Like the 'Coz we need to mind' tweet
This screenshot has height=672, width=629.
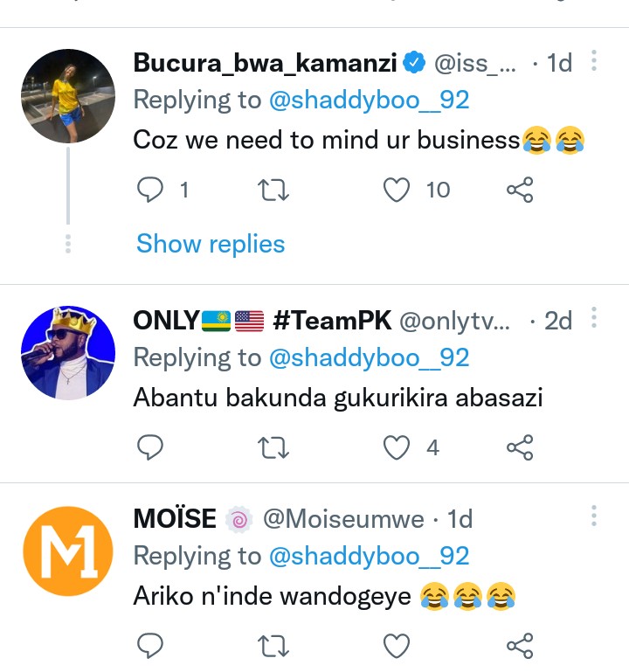397,190
